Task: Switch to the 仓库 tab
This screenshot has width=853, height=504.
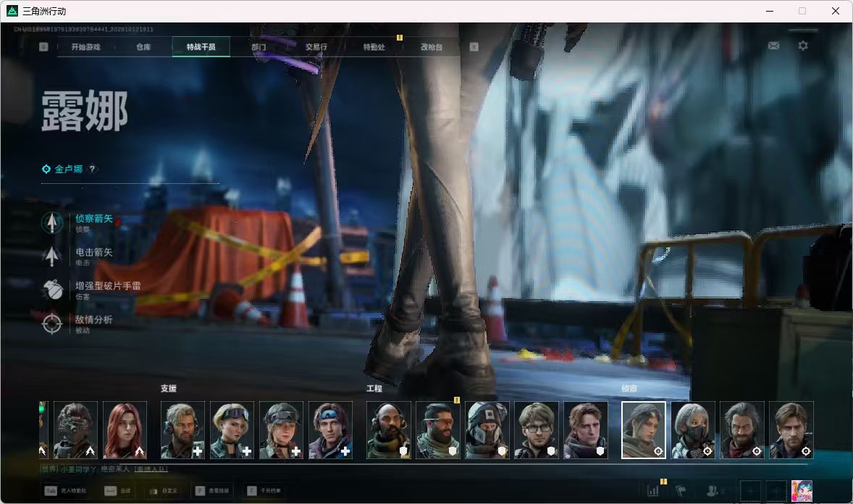Action: (x=143, y=47)
